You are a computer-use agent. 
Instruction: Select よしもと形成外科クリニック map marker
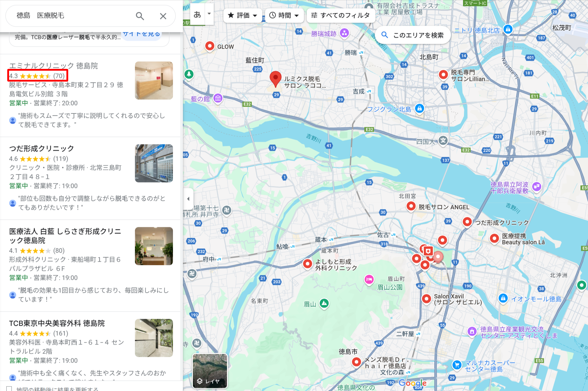[x=308, y=264]
